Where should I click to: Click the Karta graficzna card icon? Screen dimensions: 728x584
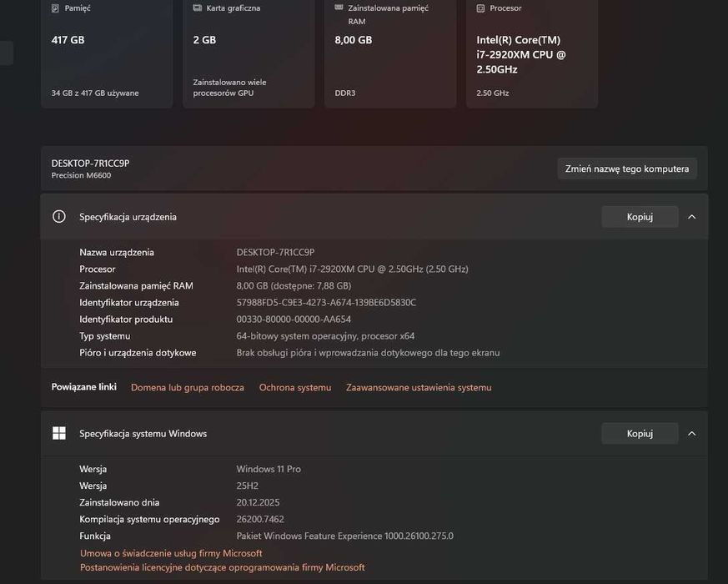(198, 8)
